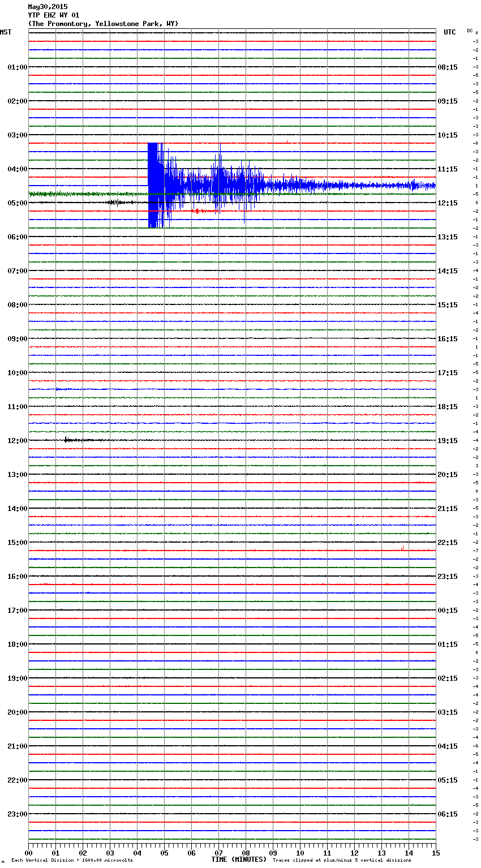
Task: Select the 02:00 MST row label
Action: tap(18, 101)
